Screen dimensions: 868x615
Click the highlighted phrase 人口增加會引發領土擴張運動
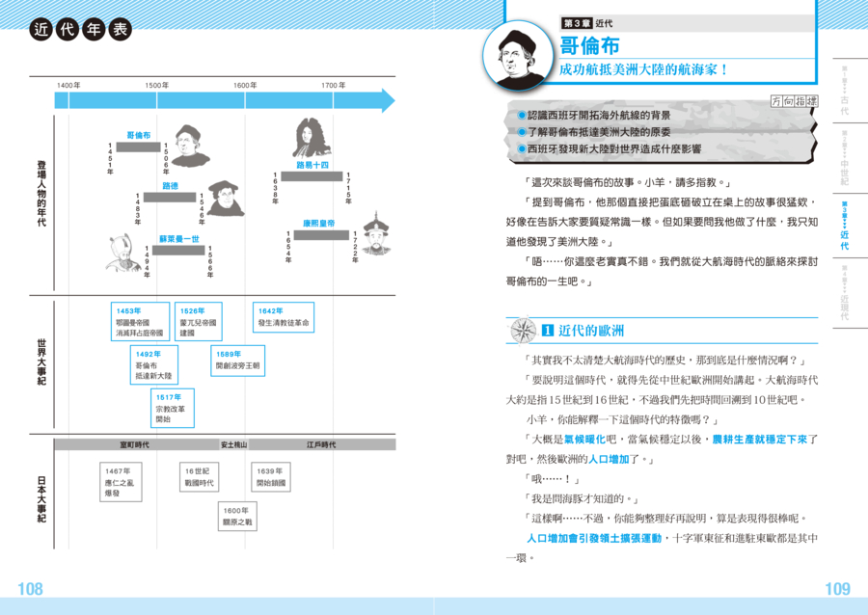coord(594,538)
